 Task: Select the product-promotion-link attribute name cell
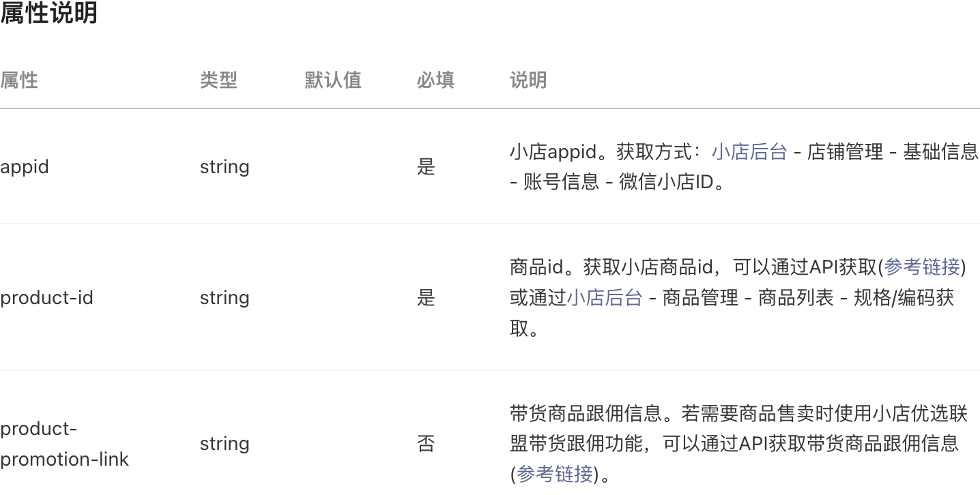tap(65, 444)
